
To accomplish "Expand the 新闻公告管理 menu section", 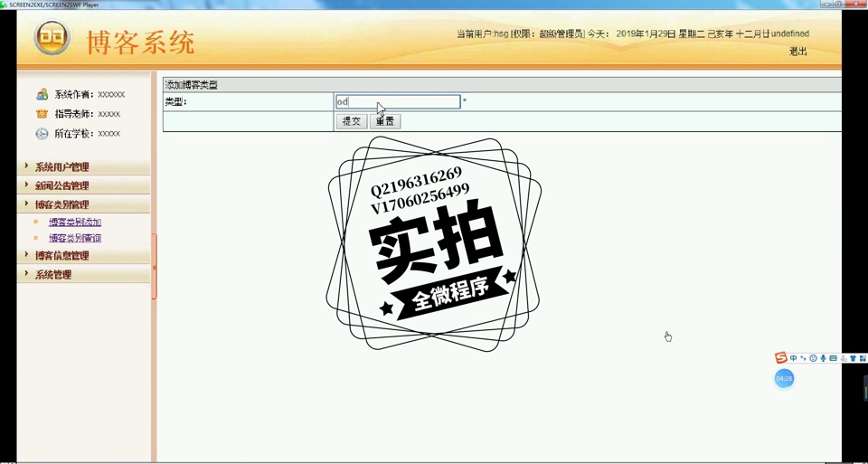I will [61, 185].
